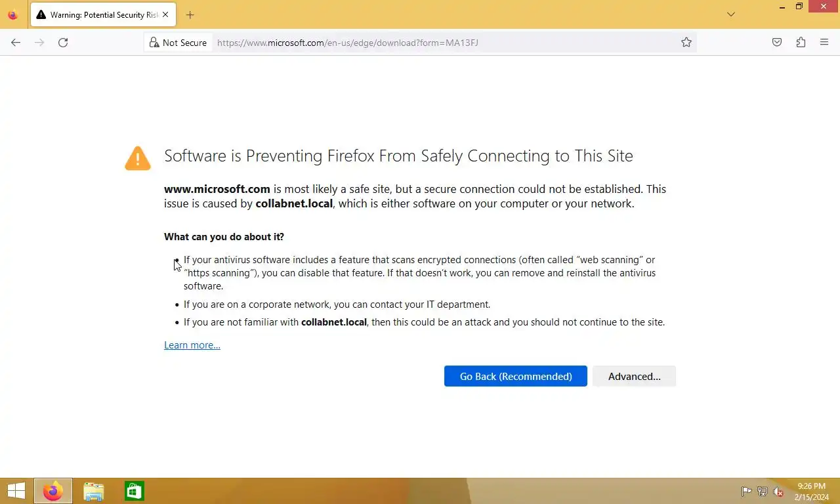Screen dimensions: 840x504
Task: Click the muted volume tray icon
Action: [778, 492]
